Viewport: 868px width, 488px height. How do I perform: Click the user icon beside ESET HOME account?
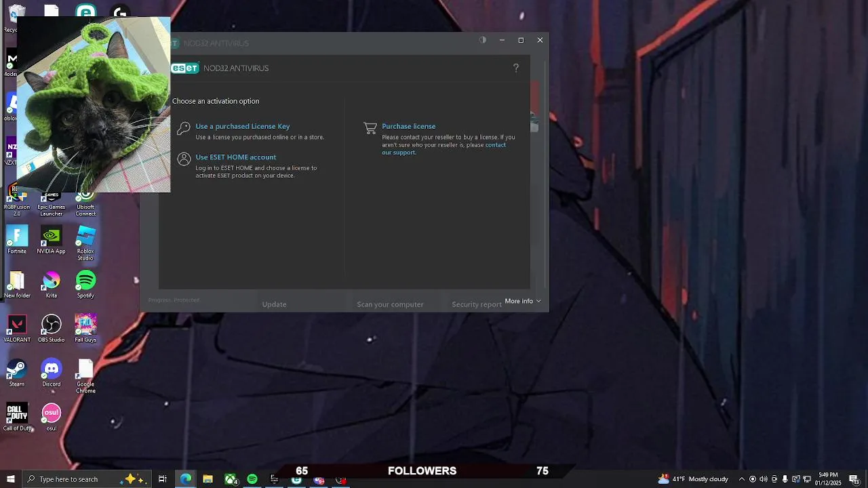[x=184, y=159]
